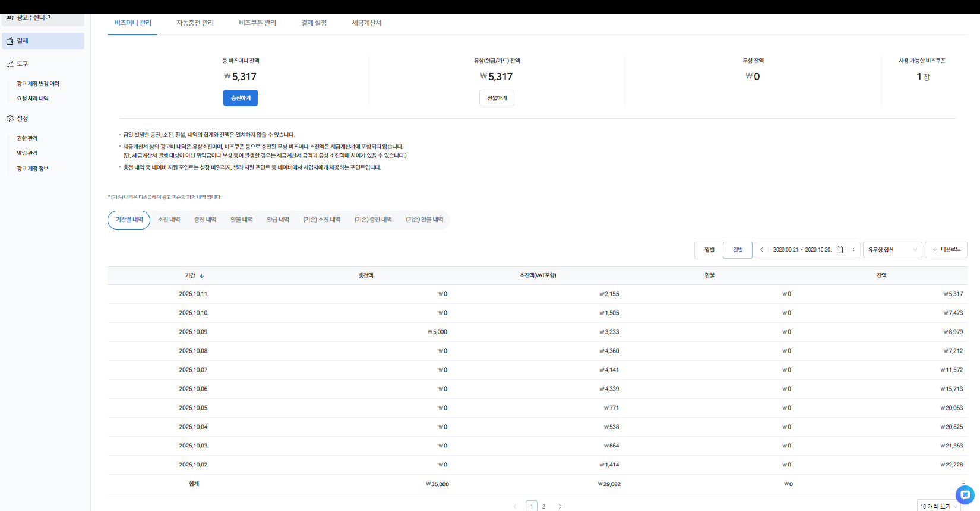
Task: Go to 알림 관리
Action: pyautogui.click(x=27, y=153)
